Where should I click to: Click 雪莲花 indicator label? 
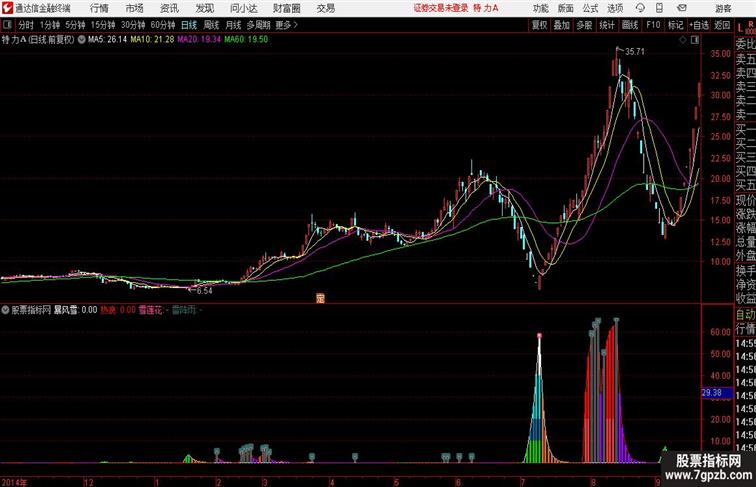[x=154, y=310]
